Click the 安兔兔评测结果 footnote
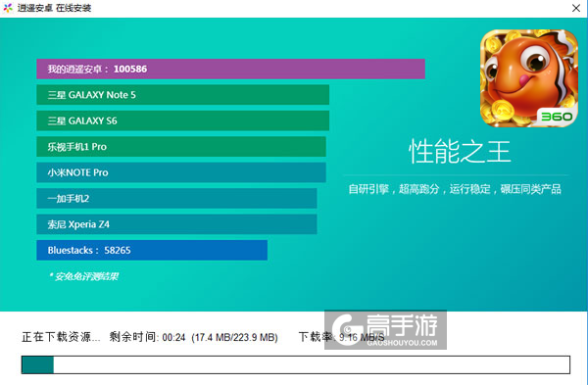 coord(83,276)
